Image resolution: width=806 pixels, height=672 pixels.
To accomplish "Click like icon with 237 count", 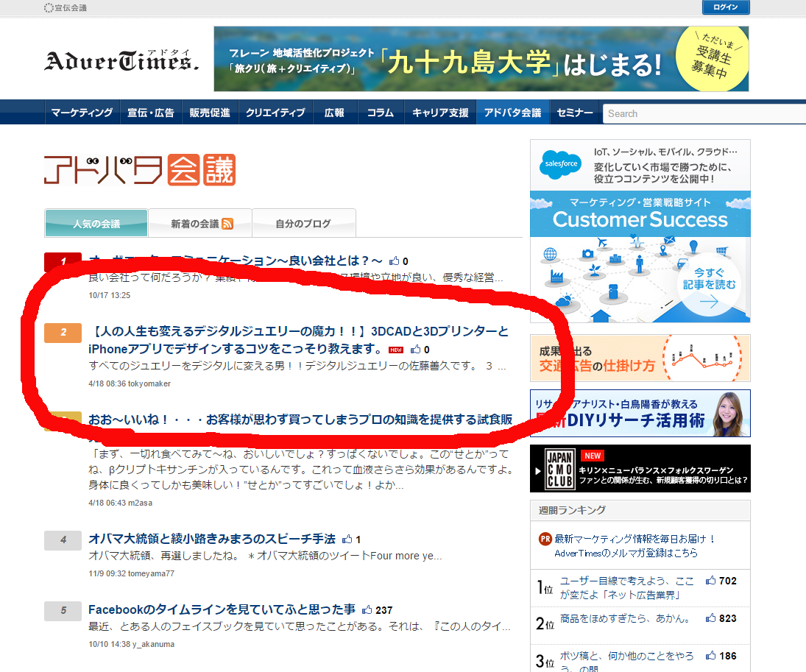I will point(367,609).
